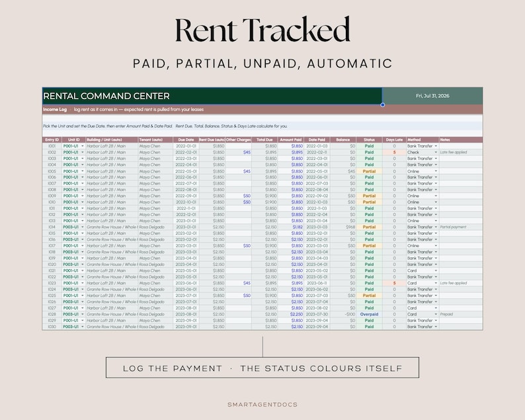The width and height of the screenshot is (525, 420).
Task: Open Method dropdown for entry 1017
Action: pos(436,245)
